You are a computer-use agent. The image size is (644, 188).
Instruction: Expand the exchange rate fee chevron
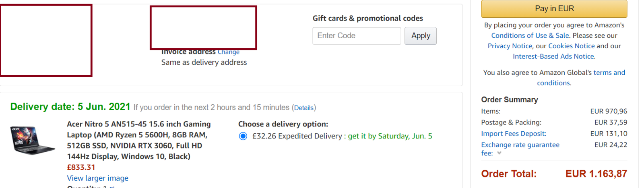click(499, 153)
